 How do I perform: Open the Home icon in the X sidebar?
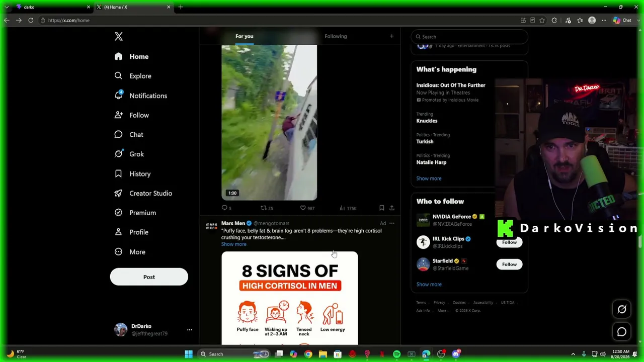[118, 57]
